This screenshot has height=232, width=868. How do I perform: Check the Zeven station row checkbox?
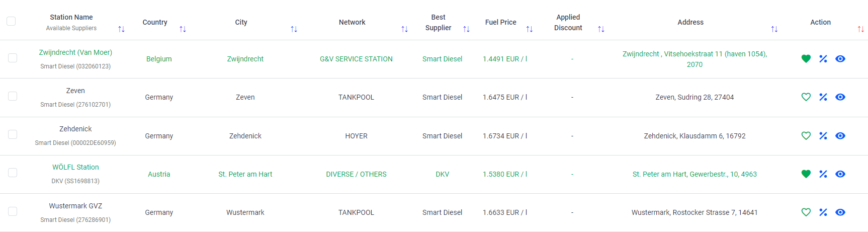point(13,96)
